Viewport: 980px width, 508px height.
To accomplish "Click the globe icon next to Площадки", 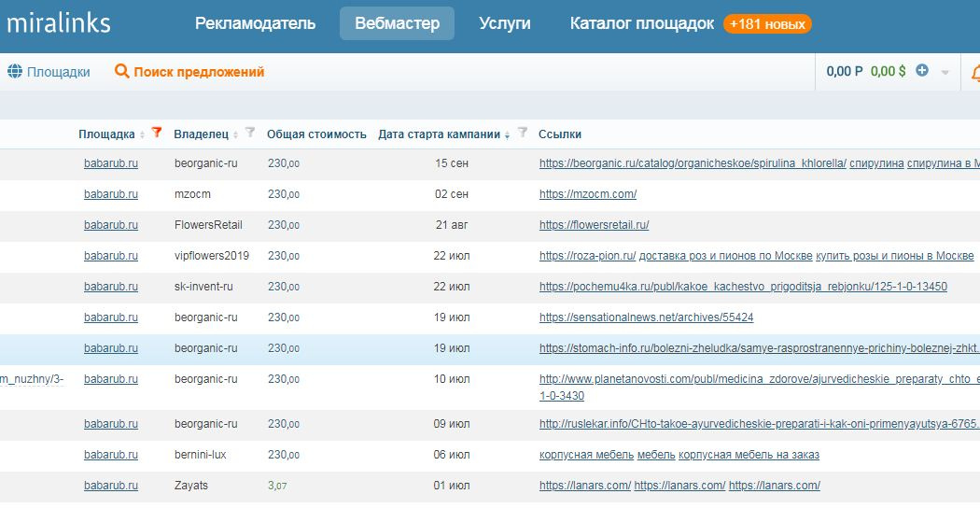I will pos(15,71).
